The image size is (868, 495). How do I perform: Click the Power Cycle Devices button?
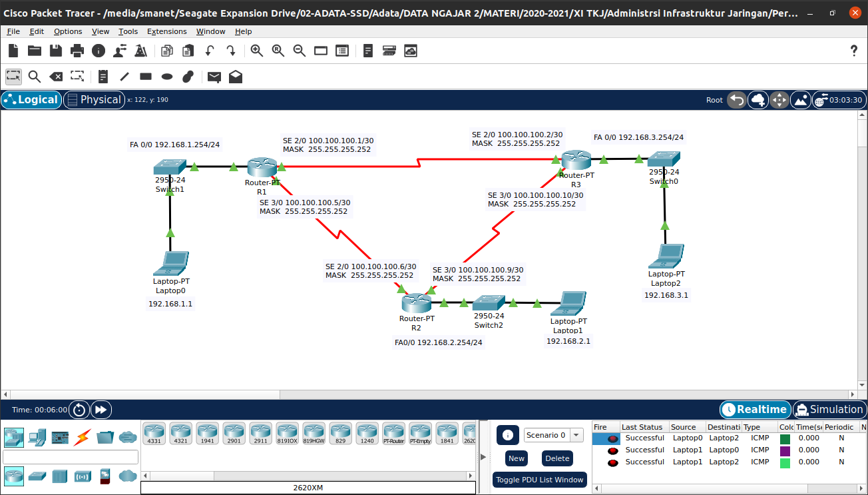[x=79, y=410]
